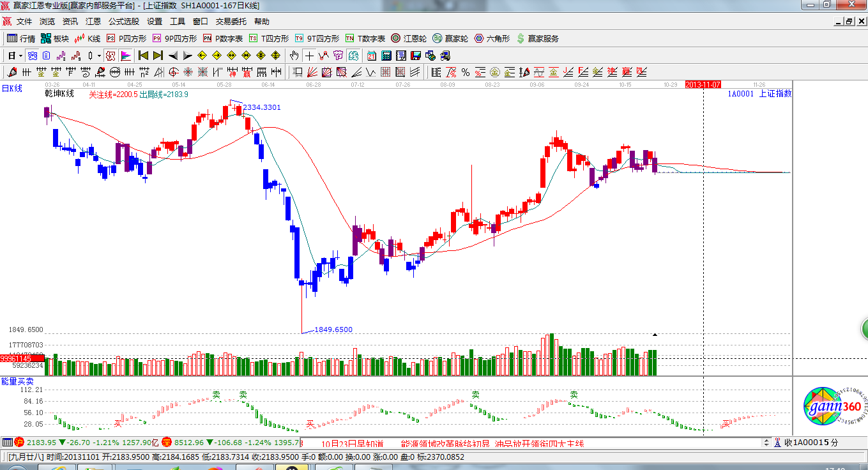The height and width of the screenshot is (470, 868).
Task: Expand the 日 period dropdown arrow
Action: point(20,56)
